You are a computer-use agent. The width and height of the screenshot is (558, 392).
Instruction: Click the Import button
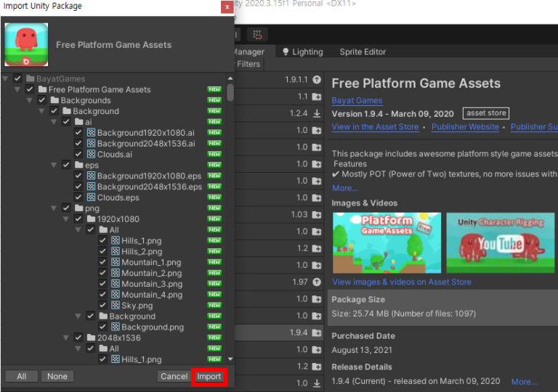tap(209, 376)
